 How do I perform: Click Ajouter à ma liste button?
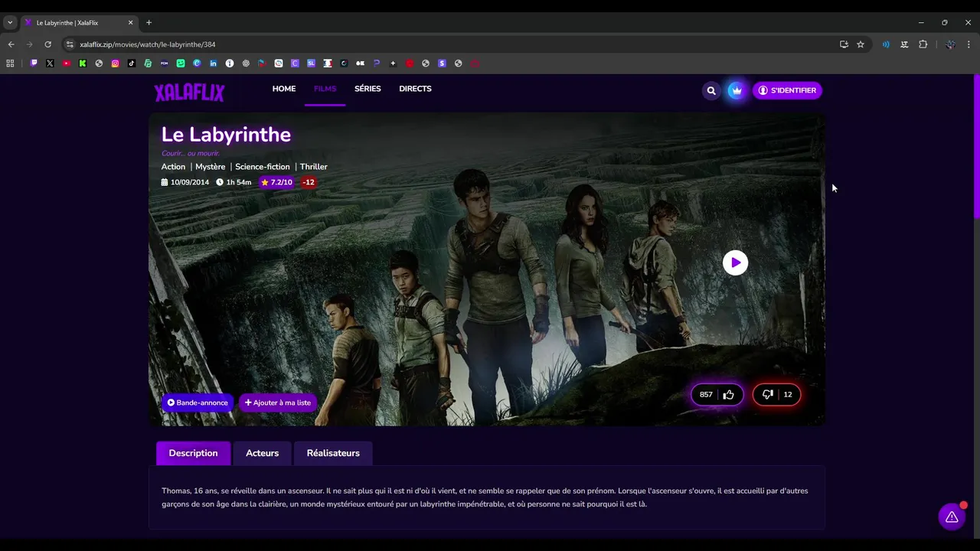[278, 403]
